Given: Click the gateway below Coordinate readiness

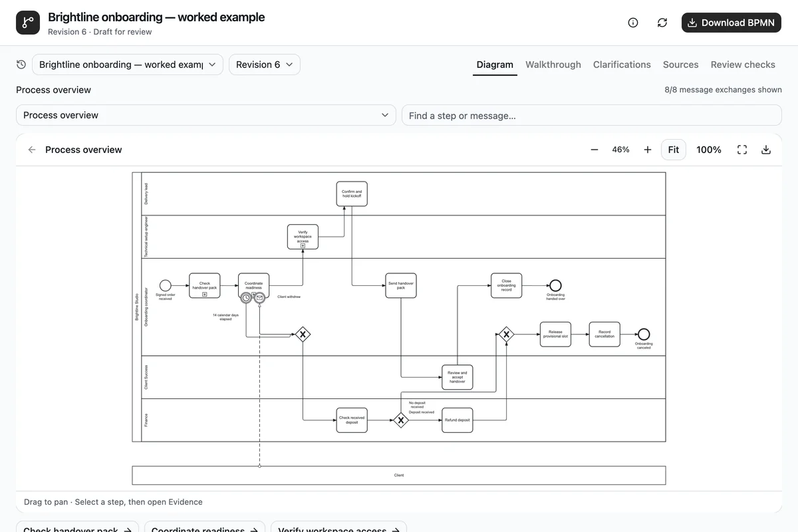Looking at the screenshot, I should 303,334.
